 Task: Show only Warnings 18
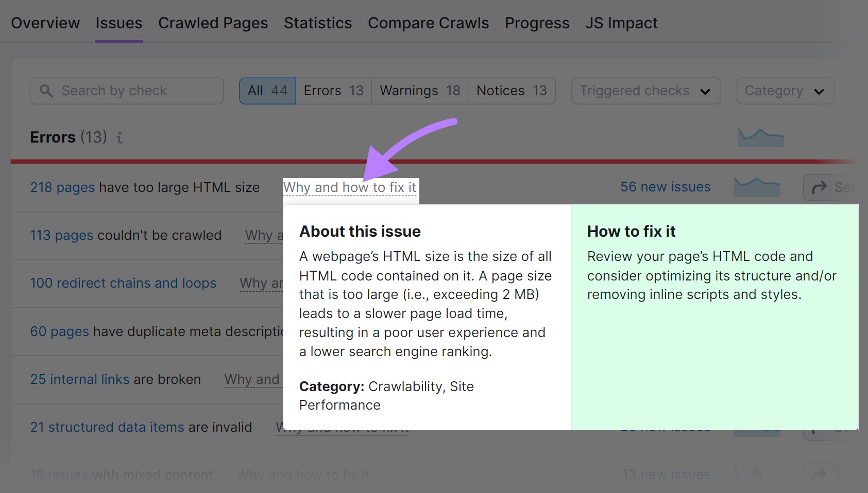[x=418, y=91]
